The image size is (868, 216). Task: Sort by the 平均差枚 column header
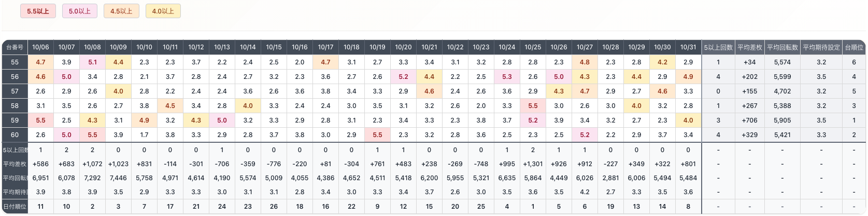tap(749, 47)
